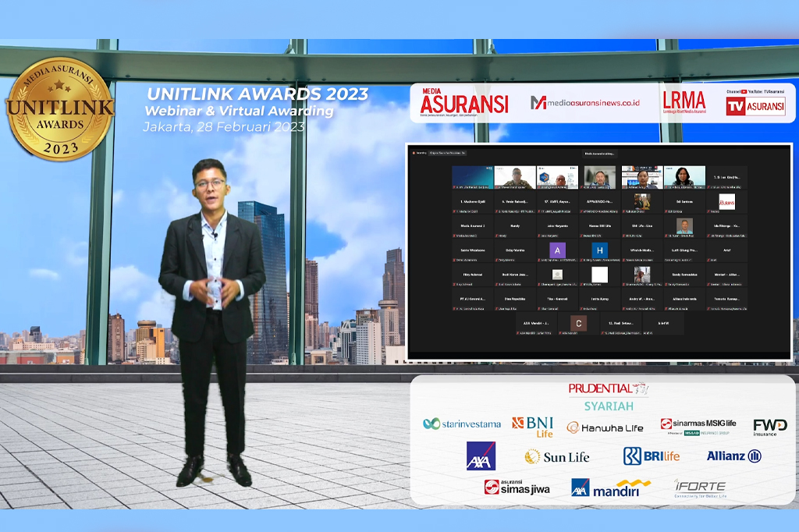Click the AXA mandiri sponsor logo
The height and width of the screenshot is (532, 799).
point(611,488)
